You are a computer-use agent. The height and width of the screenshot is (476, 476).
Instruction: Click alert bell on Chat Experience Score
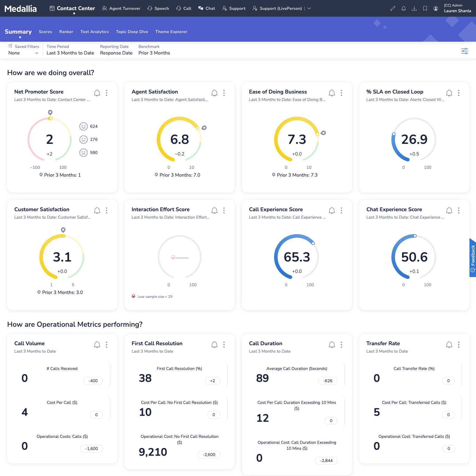click(449, 211)
